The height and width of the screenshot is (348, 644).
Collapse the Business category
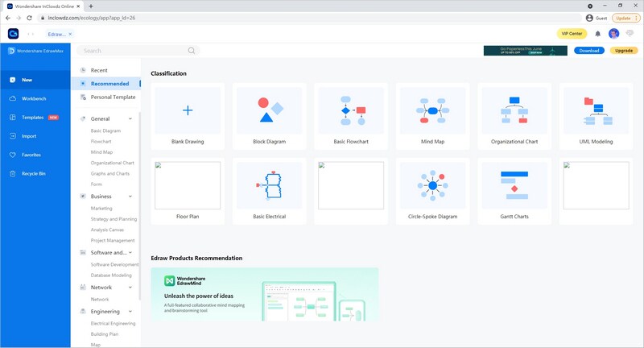pos(130,197)
